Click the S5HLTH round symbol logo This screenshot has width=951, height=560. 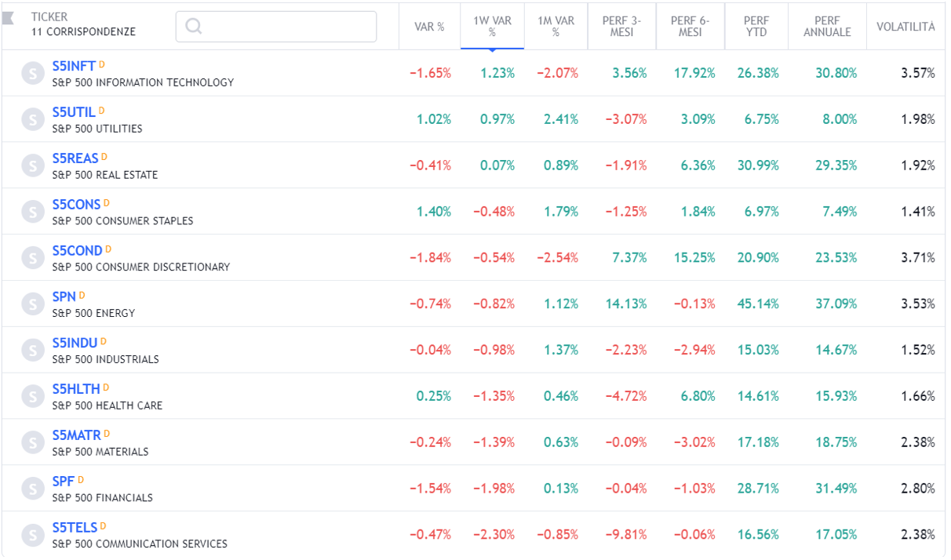[32, 397]
